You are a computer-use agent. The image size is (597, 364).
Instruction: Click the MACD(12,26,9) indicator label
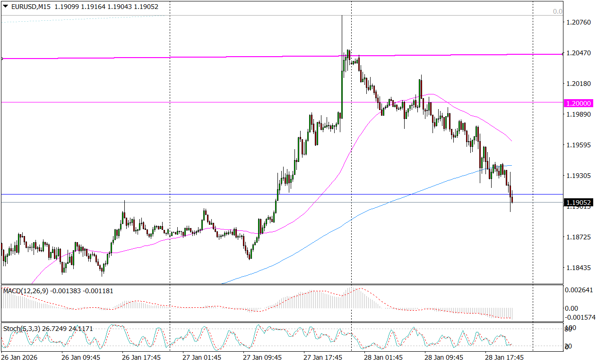[26, 291]
